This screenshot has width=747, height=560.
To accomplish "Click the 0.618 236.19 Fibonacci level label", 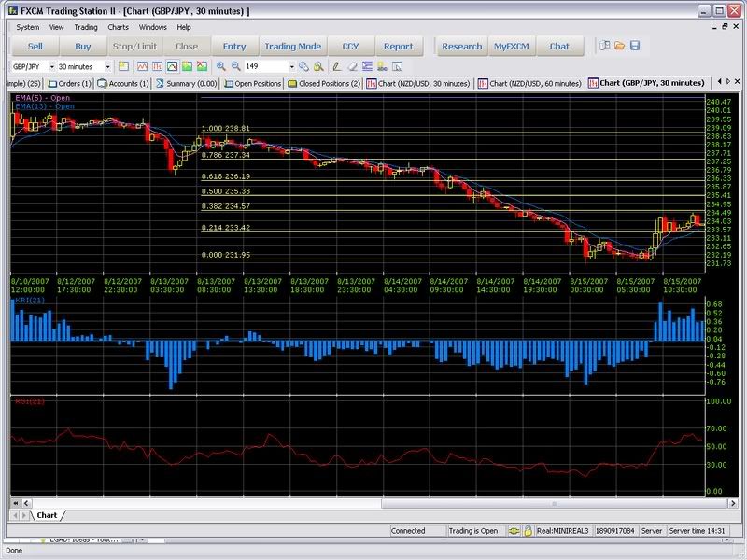I will tap(226, 176).
